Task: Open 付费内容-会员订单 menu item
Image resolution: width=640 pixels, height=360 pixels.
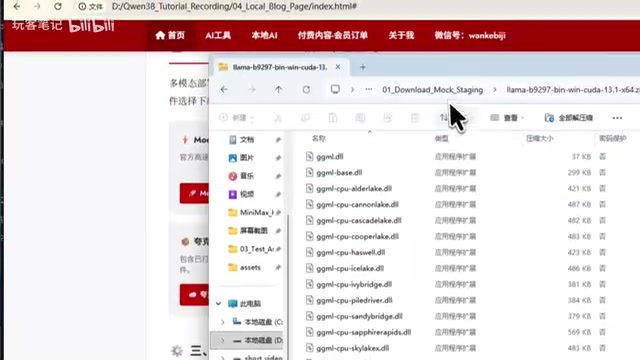Action: click(333, 36)
